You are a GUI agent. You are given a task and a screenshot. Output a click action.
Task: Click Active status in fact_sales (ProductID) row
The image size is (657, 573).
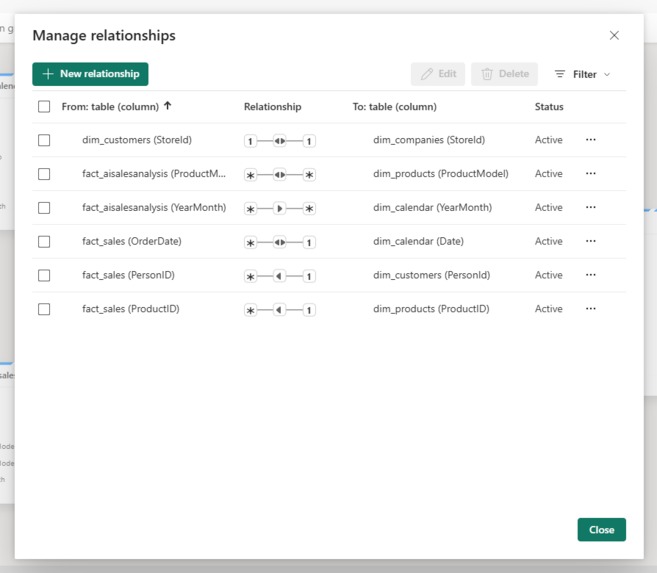coord(548,309)
